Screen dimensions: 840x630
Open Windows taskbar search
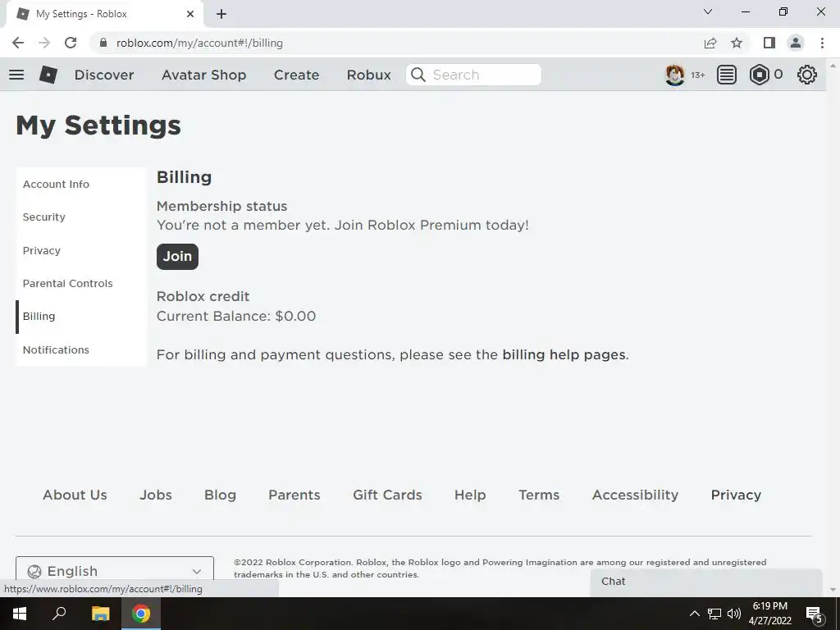(x=59, y=614)
